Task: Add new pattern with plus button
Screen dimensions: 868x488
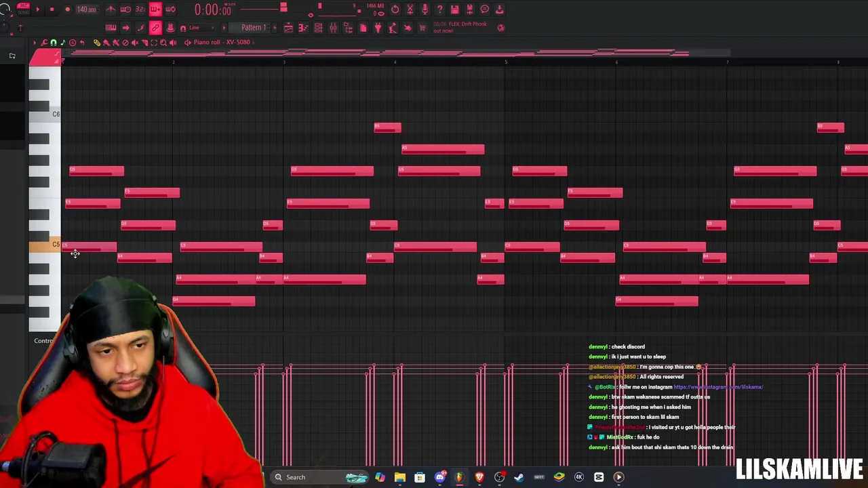Action: tap(275, 28)
